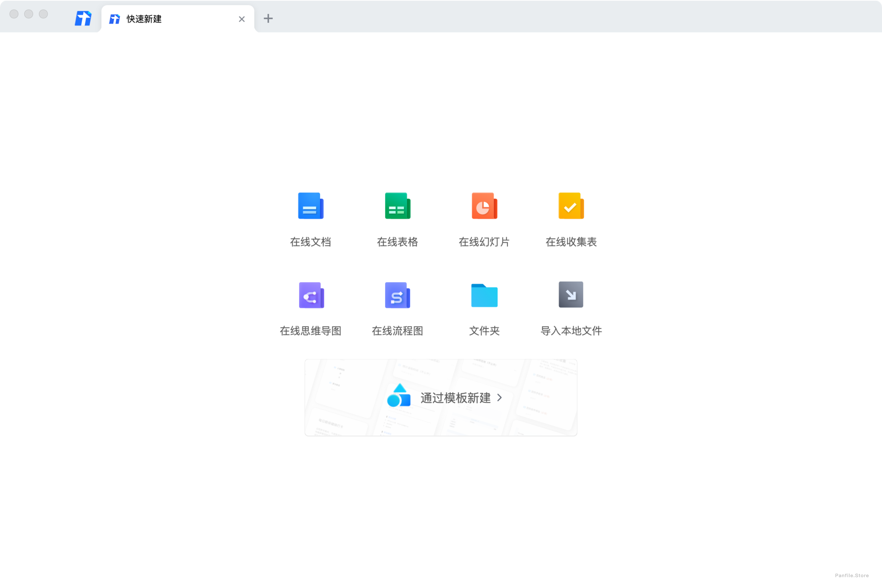Click the macOS minimize window button
Screen dimensions: 882x588
[28, 14]
